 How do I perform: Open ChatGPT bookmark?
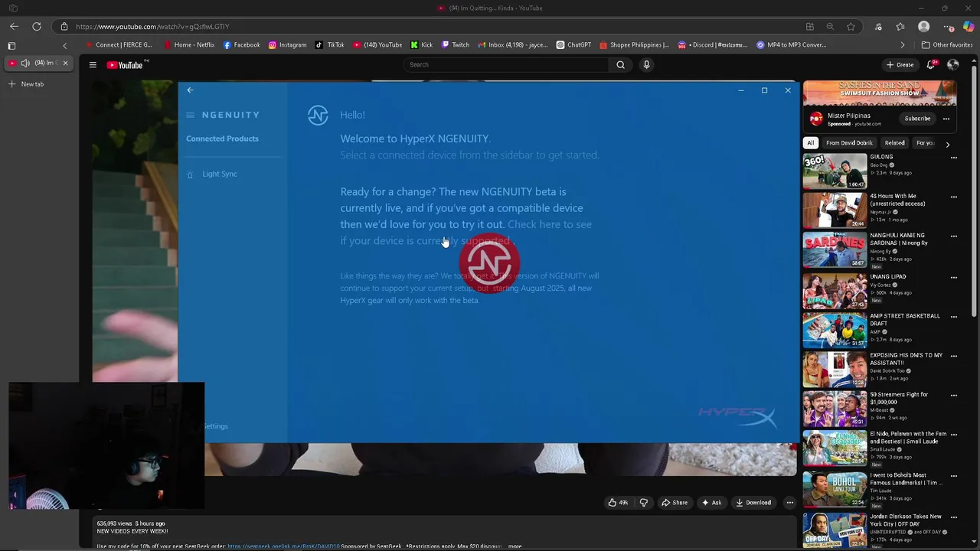[573, 45]
